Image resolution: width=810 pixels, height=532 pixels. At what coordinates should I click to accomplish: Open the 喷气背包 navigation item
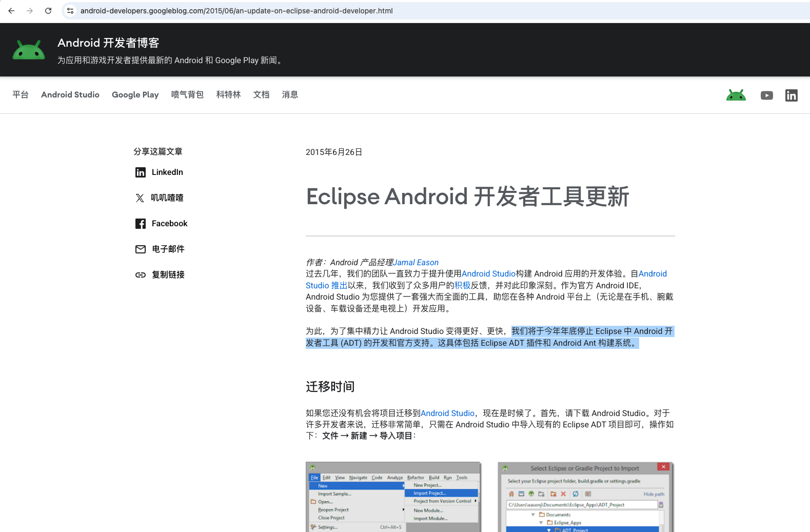point(188,95)
